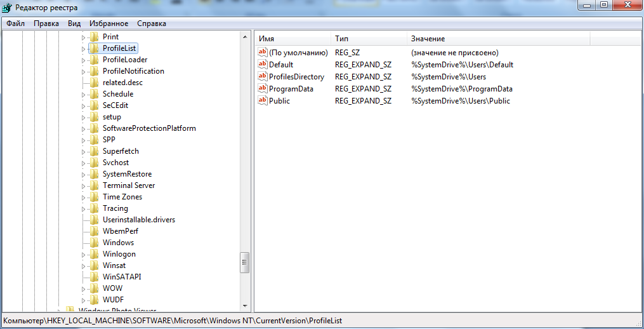The height and width of the screenshot is (329, 644).
Task: Open the Избранное menu
Action: pos(108,23)
